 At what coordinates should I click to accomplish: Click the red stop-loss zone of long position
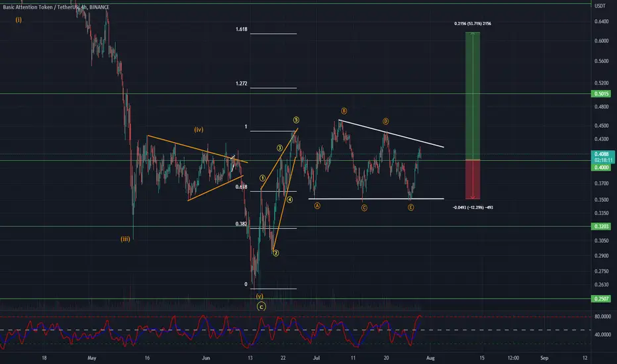click(x=473, y=179)
